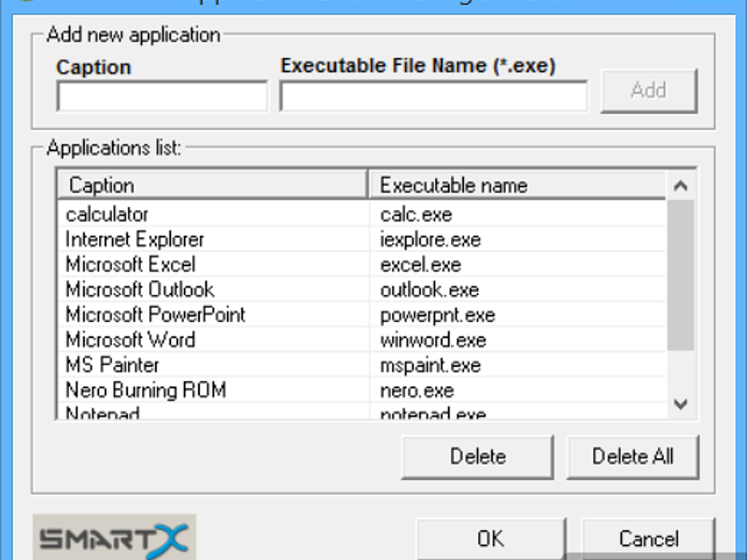
Task: Click the applications list scrollbar thumb
Action: [681, 275]
